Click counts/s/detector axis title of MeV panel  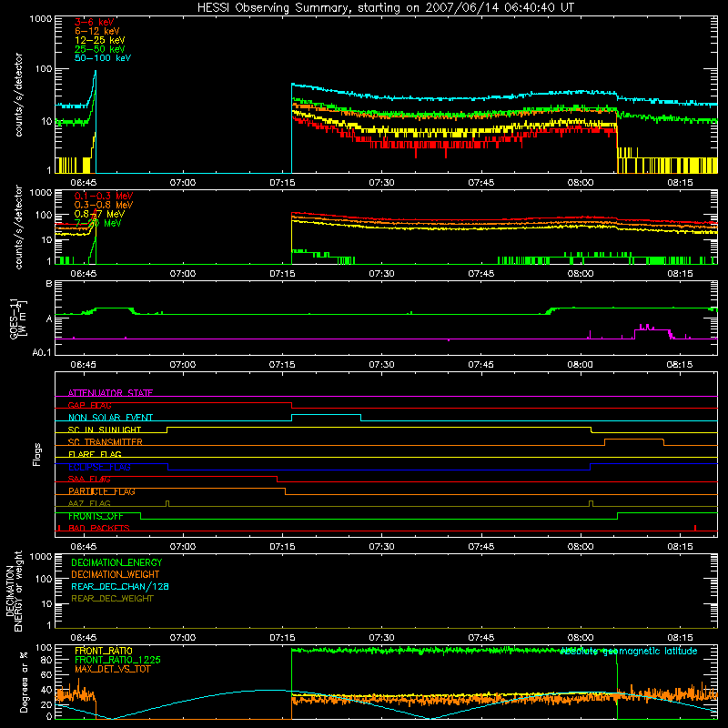point(18,227)
